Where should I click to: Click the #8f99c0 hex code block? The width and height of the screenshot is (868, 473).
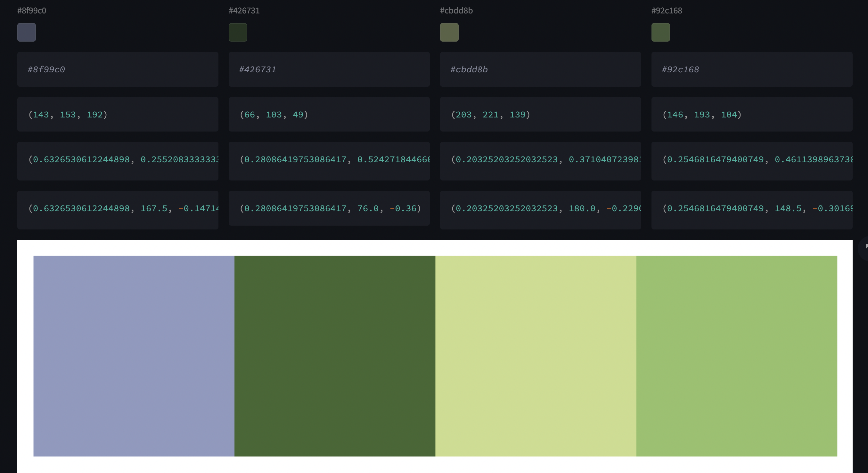[x=118, y=69]
